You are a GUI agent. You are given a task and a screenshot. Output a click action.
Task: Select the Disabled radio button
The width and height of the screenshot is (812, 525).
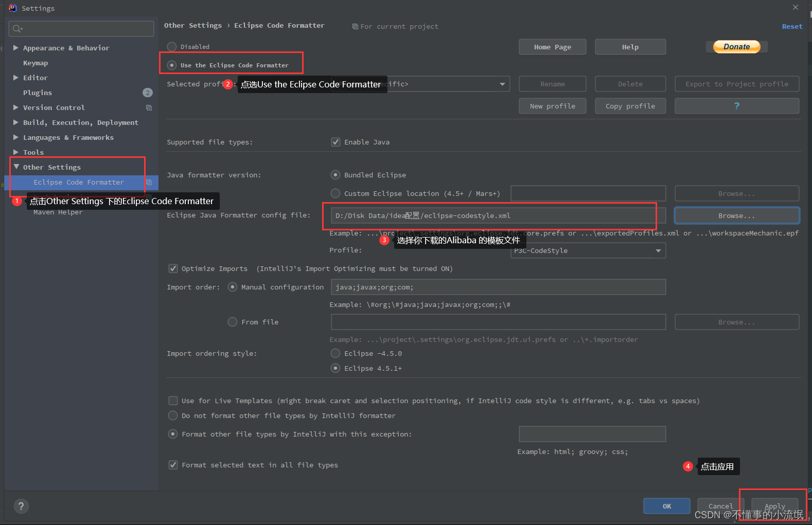click(172, 47)
